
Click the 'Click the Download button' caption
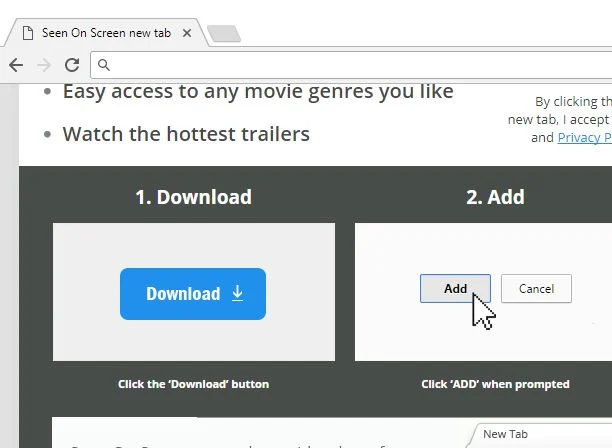(x=194, y=384)
